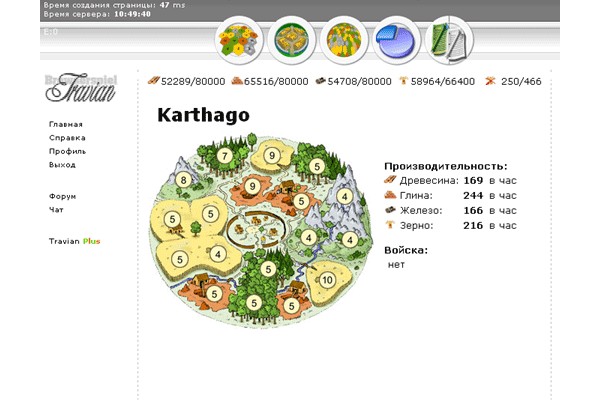Click the village name Karthago
Image resolution: width=600 pixels, height=401 pixels.
(x=204, y=115)
